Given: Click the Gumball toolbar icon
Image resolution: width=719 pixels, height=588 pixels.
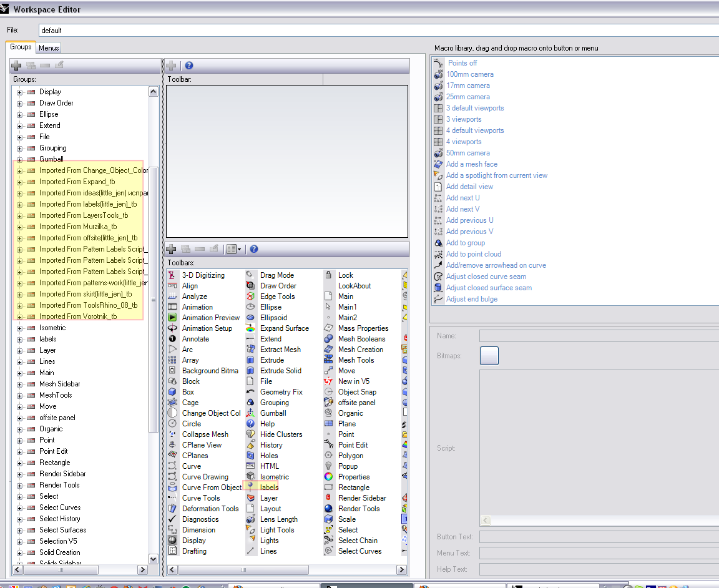Looking at the screenshot, I should pyautogui.click(x=250, y=413).
